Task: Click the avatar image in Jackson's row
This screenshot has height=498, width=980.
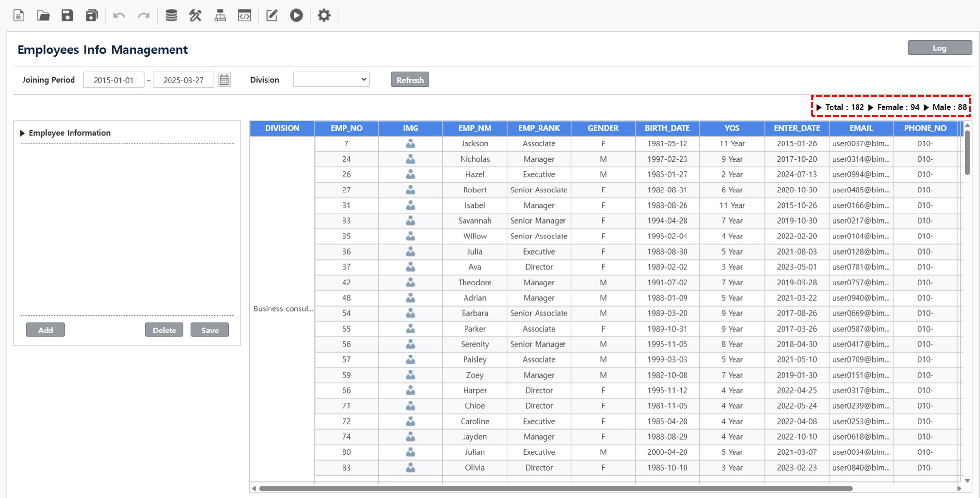Action: [411, 143]
